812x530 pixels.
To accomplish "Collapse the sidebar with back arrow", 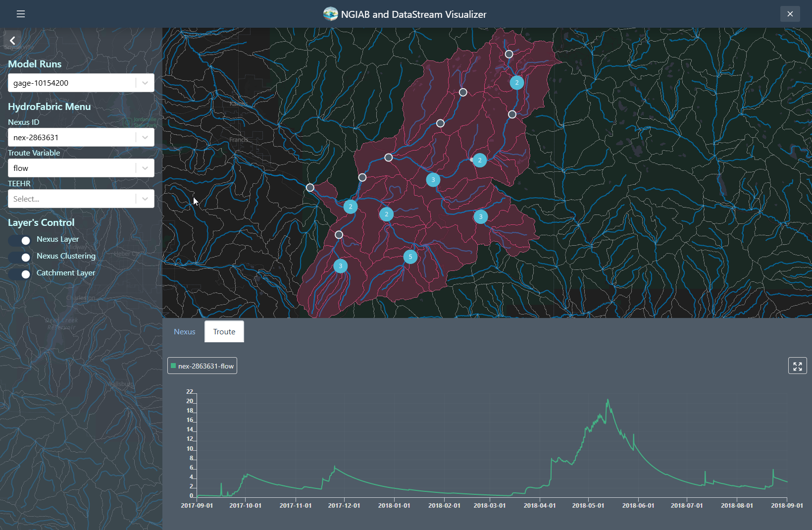I will [12, 40].
